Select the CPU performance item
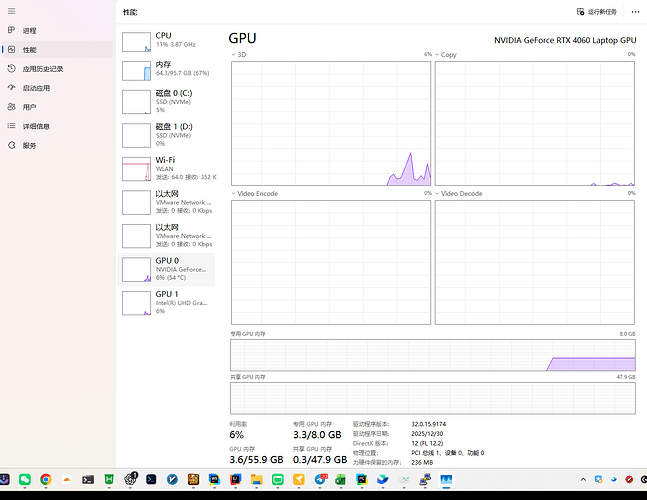 (x=167, y=41)
